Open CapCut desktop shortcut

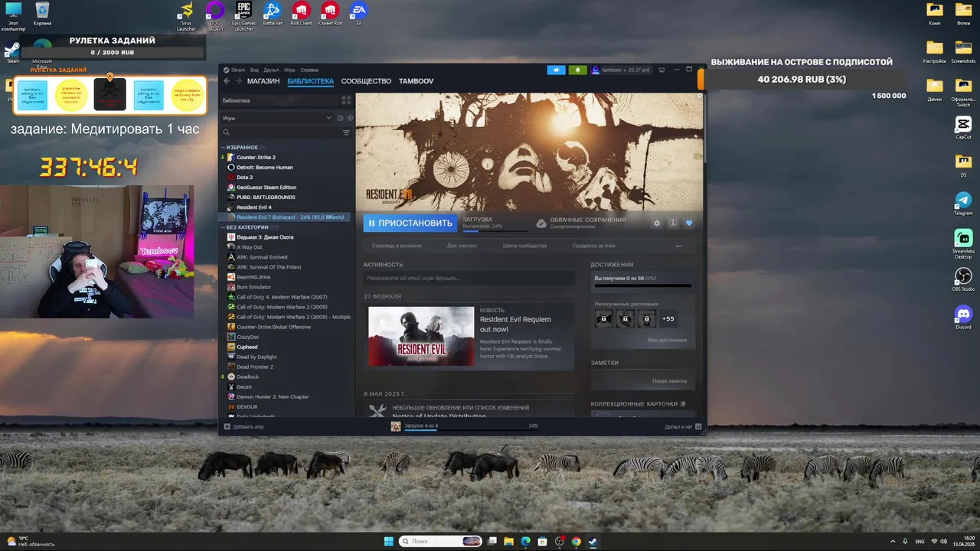tap(963, 128)
